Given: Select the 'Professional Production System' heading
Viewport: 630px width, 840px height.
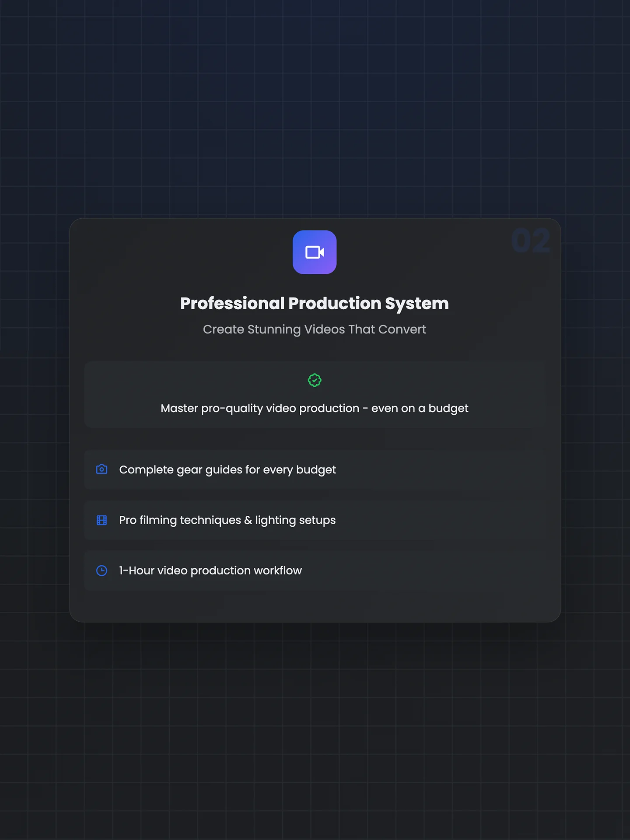Looking at the screenshot, I should [x=315, y=303].
